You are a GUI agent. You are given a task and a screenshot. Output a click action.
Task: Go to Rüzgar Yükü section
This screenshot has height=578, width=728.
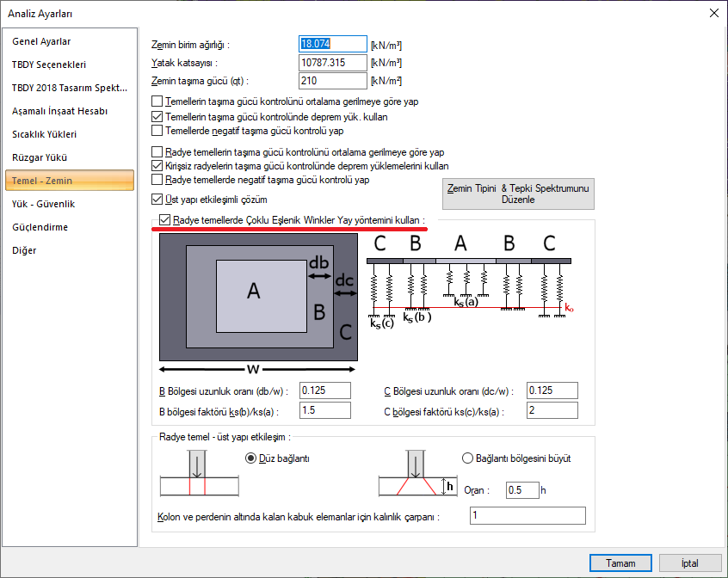pyautogui.click(x=70, y=157)
